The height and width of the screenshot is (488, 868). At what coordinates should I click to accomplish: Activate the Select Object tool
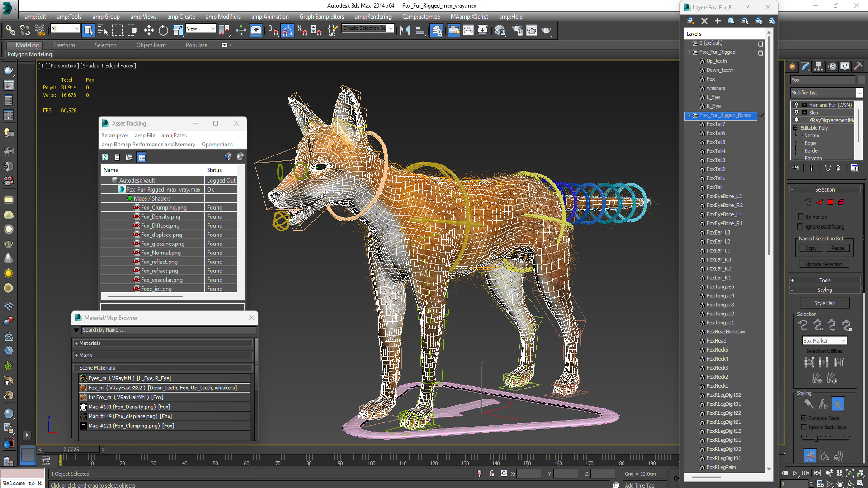[x=88, y=30]
